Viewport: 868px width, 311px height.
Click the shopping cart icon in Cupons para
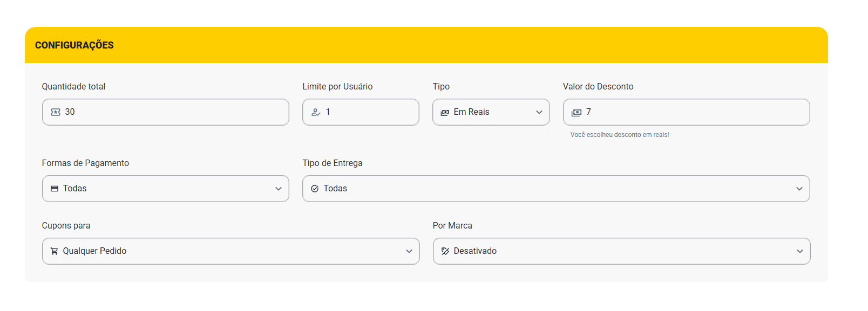tap(55, 251)
